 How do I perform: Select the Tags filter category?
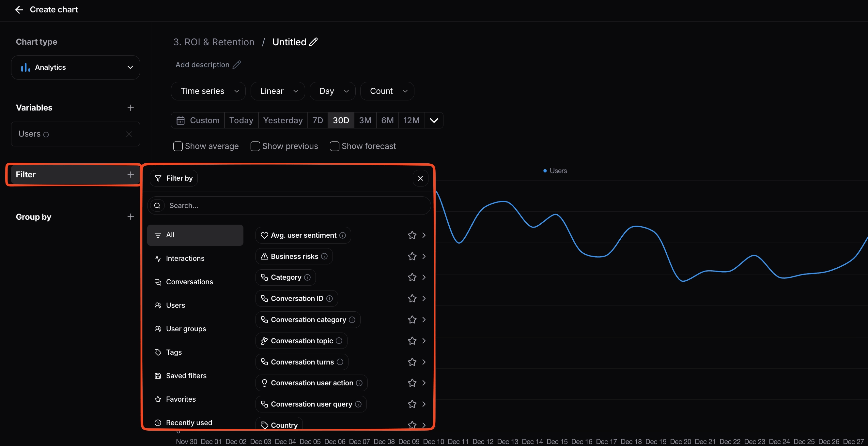(x=195, y=352)
